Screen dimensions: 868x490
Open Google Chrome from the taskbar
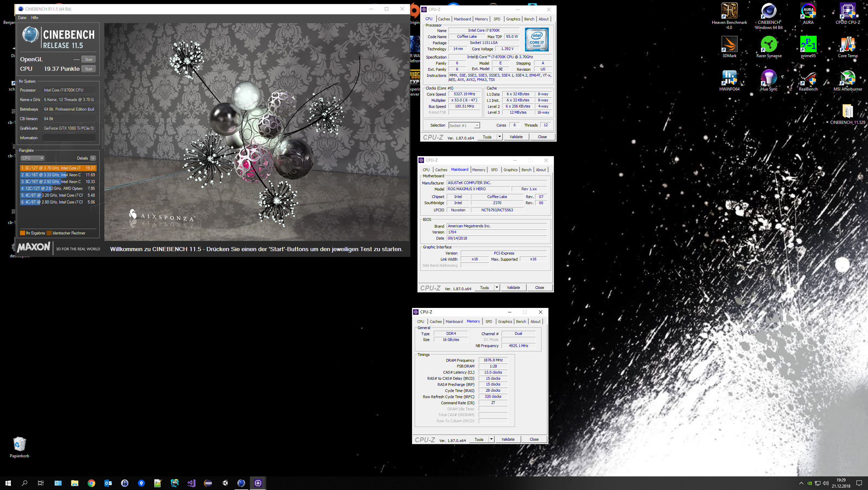91,483
